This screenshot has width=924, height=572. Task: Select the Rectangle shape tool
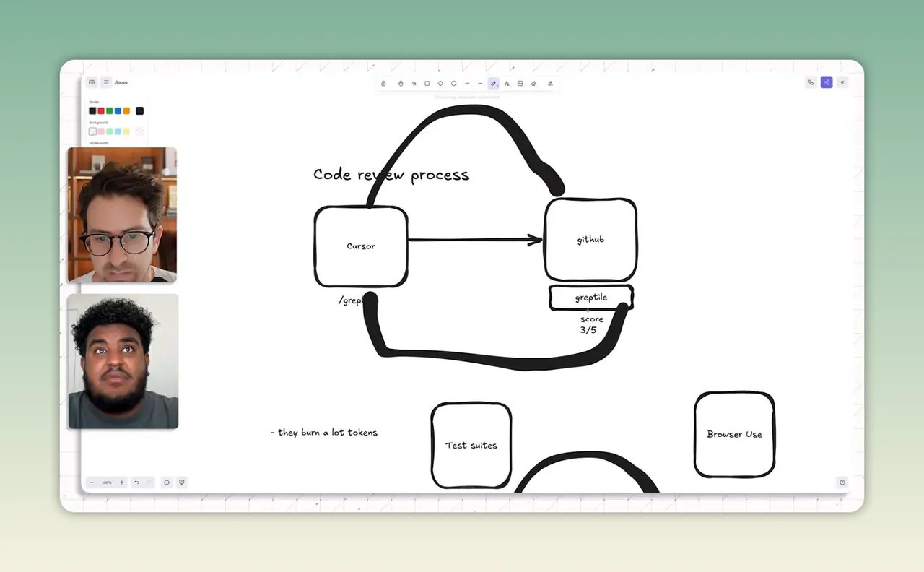(x=427, y=83)
